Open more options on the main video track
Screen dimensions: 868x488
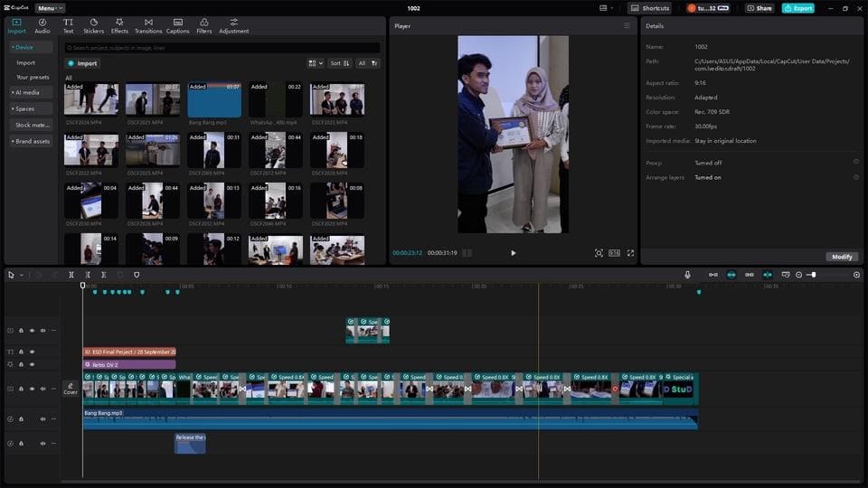click(x=53, y=389)
